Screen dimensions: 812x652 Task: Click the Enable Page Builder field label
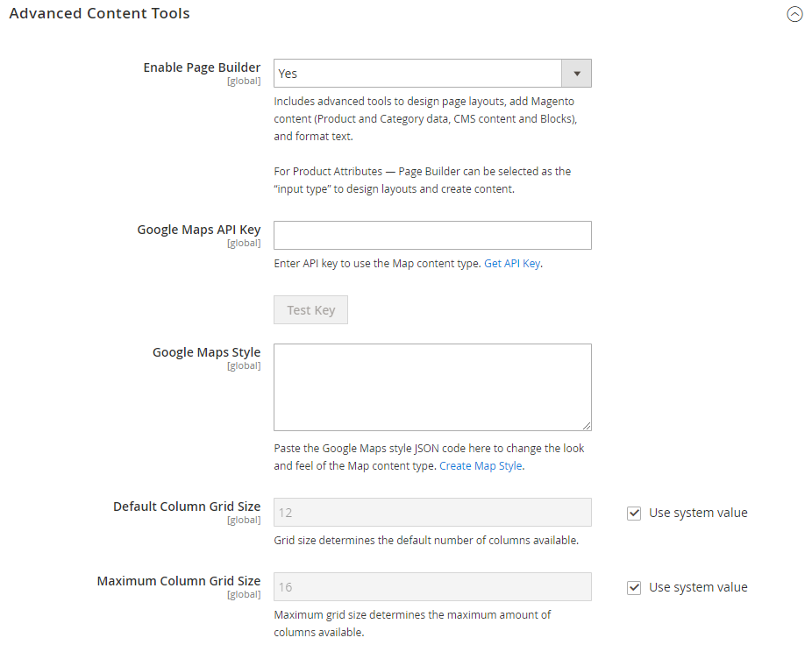[x=202, y=67]
